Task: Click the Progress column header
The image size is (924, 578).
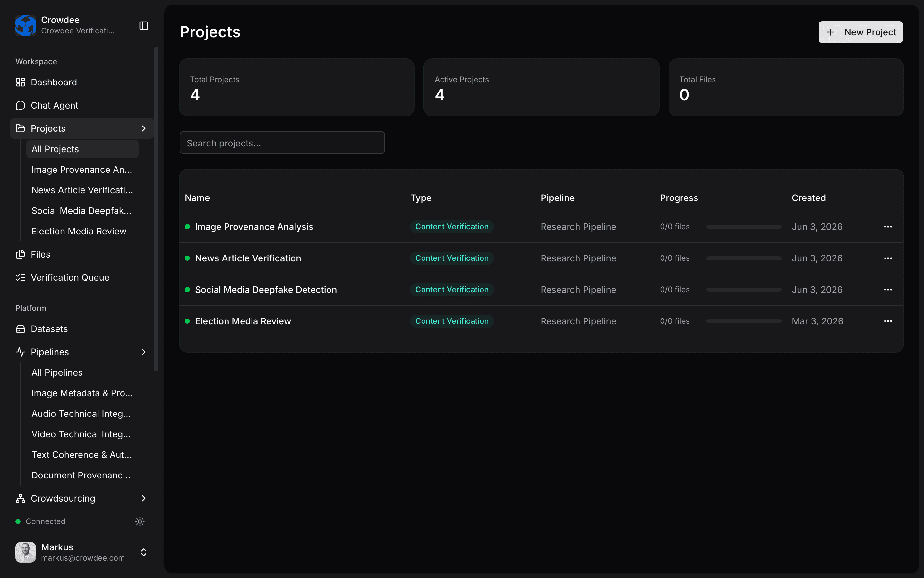Action: point(679,197)
